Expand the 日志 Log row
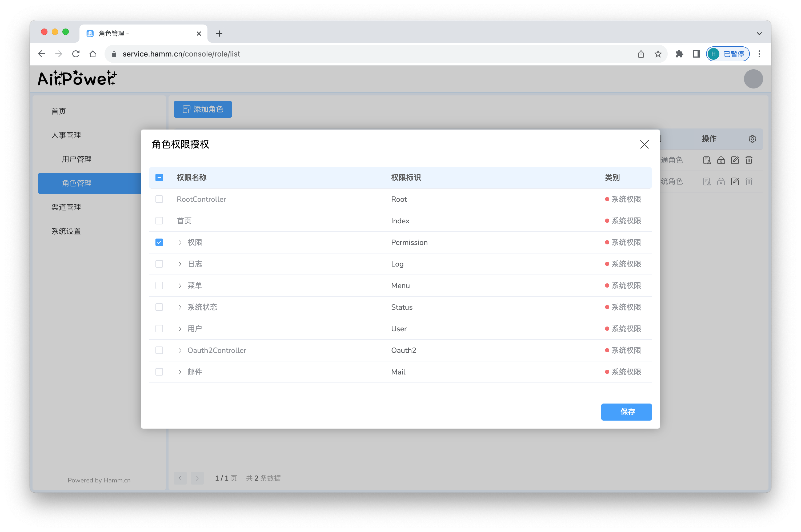This screenshot has height=532, width=801. point(180,264)
